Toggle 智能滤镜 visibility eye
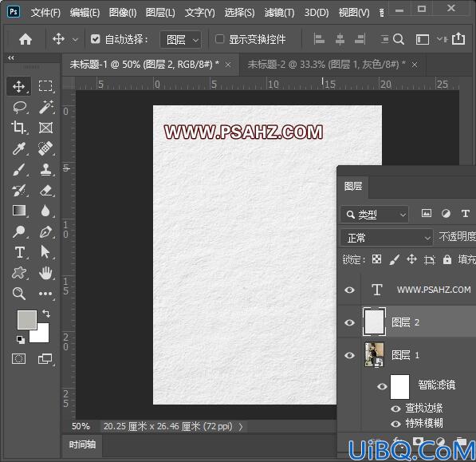The image size is (476, 462). 382,386
